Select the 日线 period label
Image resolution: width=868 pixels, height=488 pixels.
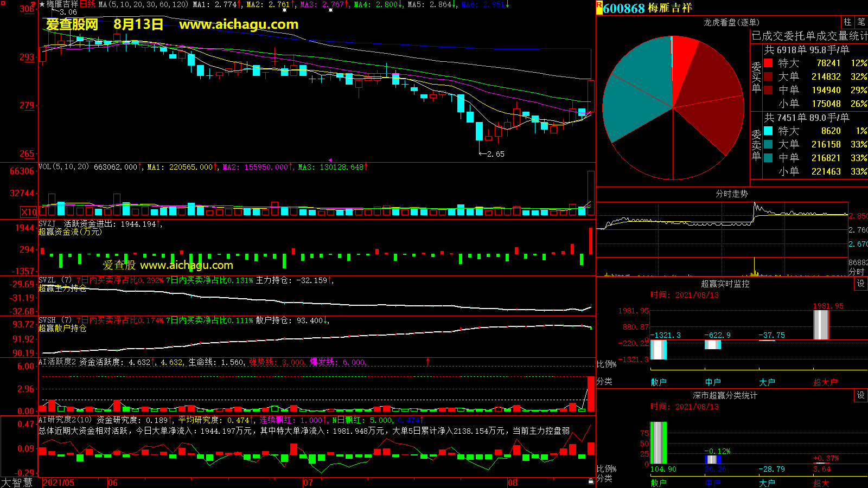[87, 4]
